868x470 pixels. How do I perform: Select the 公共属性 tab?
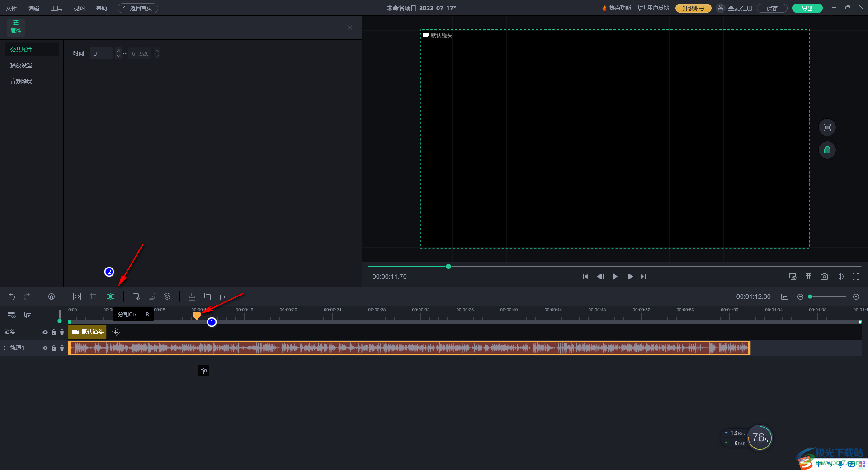point(32,50)
